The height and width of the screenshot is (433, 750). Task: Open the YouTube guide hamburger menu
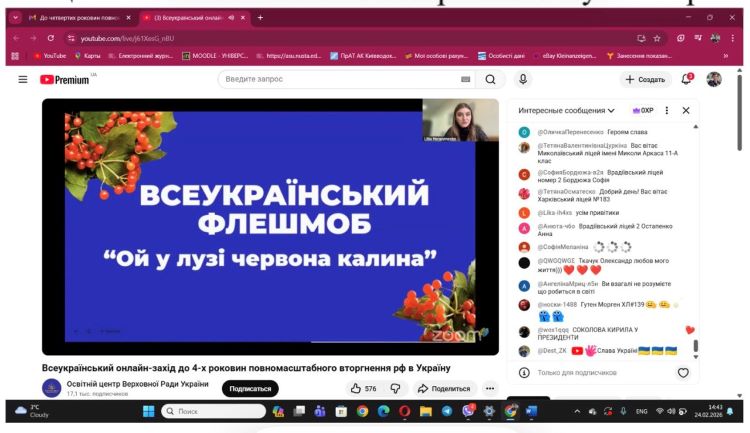(22, 79)
